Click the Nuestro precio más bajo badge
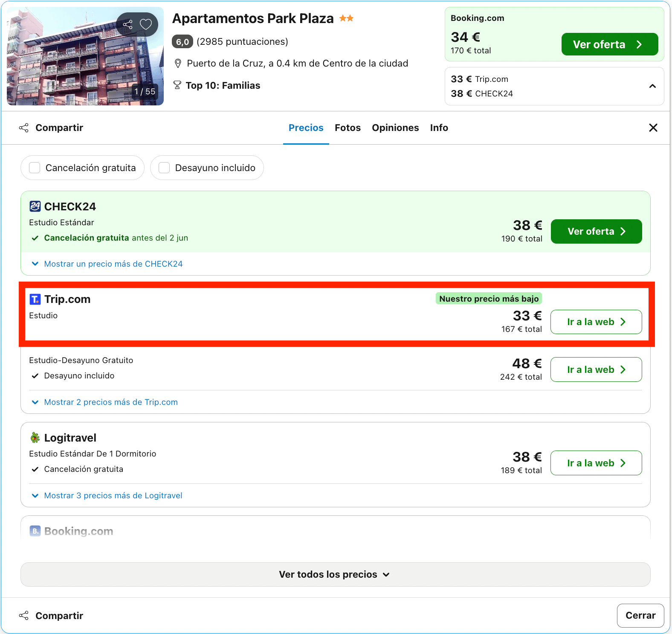This screenshot has width=672, height=634. (489, 299)
